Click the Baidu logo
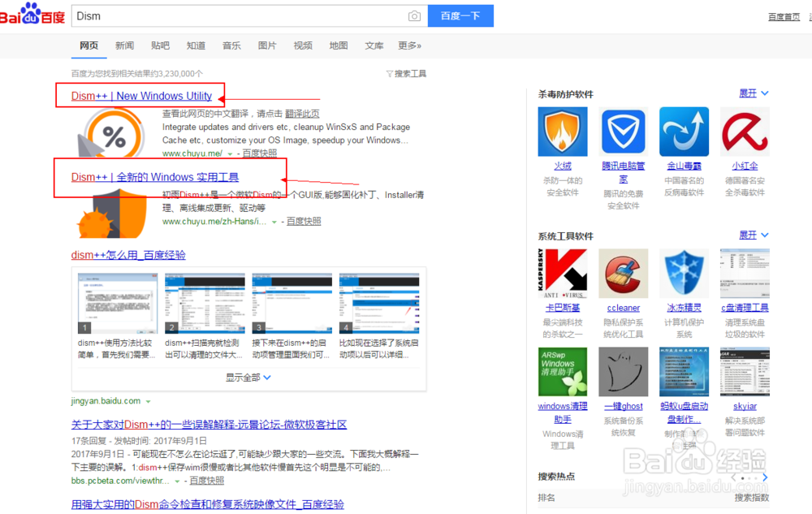Screen dimensions: 812x514 coord(32,14)
